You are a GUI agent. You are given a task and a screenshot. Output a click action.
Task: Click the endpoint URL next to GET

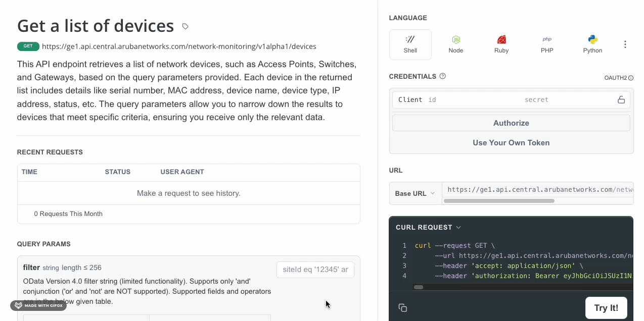coord(179,46)
